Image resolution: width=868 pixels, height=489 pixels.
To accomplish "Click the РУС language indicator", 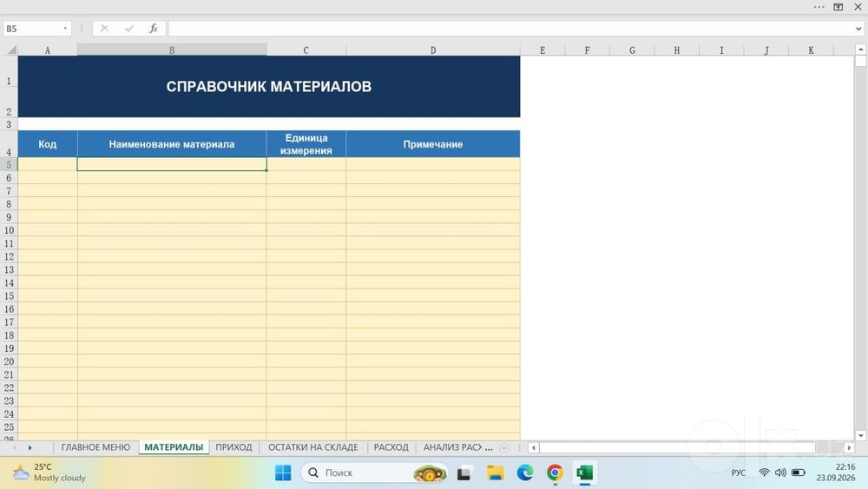I will (x=739, y=473).
